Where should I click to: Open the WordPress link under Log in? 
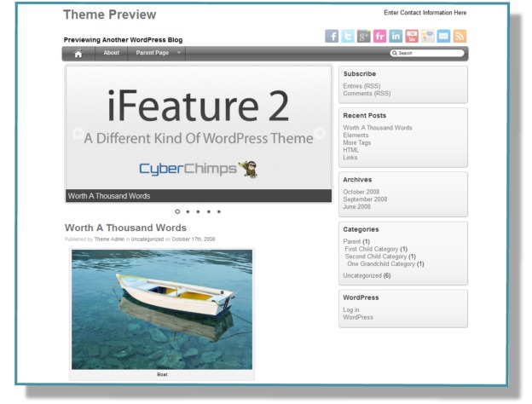358,318
